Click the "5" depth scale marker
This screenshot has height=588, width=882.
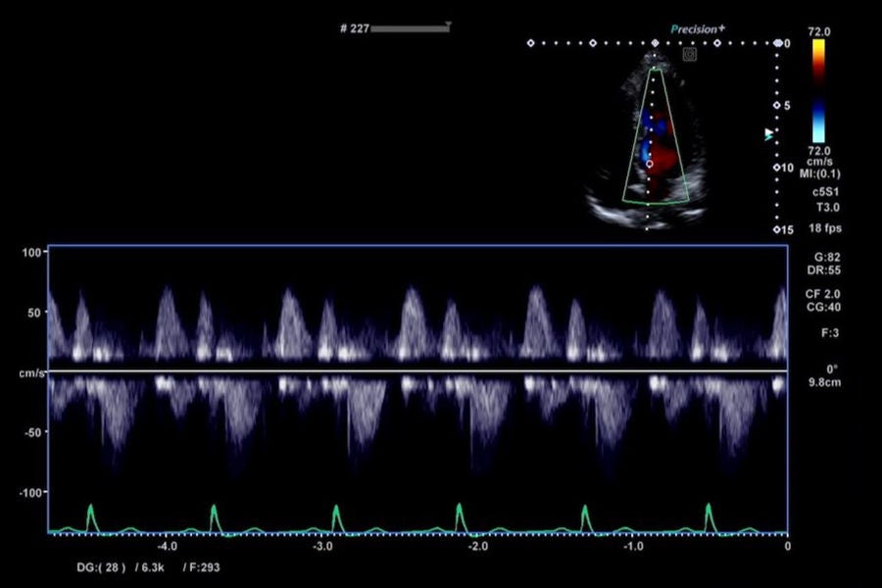pos(787,105)
